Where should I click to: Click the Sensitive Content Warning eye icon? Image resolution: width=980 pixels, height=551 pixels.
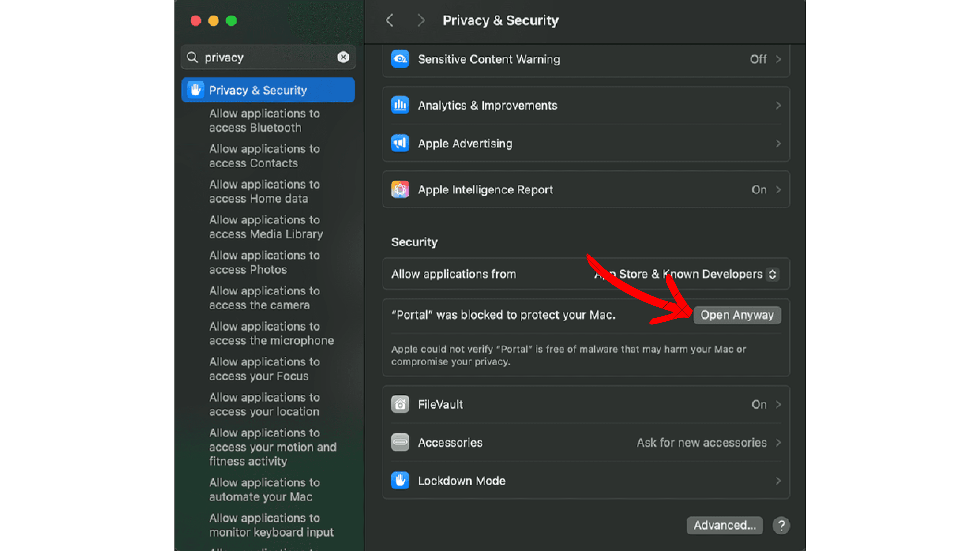tap(400, 59)
